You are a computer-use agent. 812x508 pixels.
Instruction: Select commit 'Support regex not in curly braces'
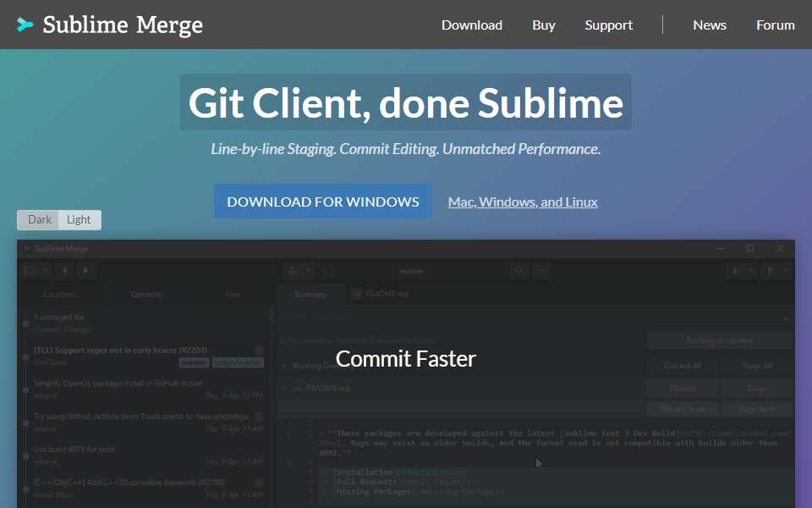pos(143,356)
